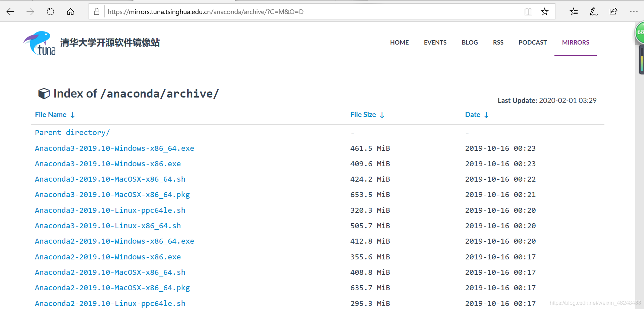Open the HOME nav item

[x=399, y=43]
